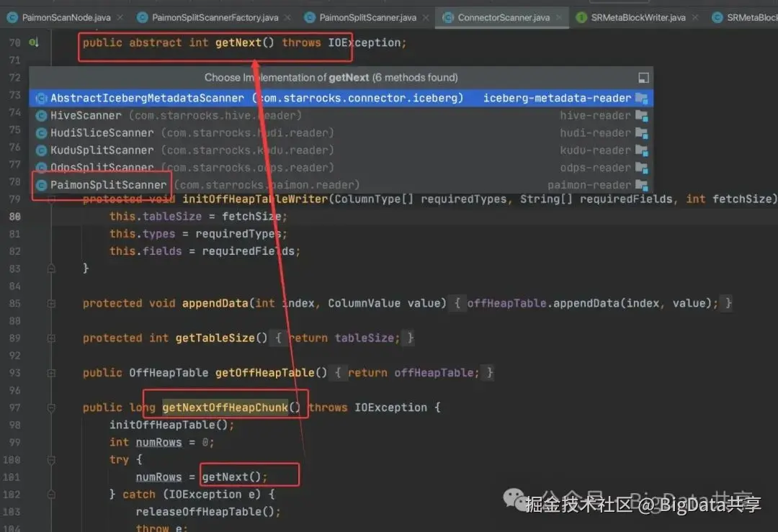Viewport: 778px width, 532px height.
Task: Click class icon beside KuduSplitScanner
Action: point(41,150)
